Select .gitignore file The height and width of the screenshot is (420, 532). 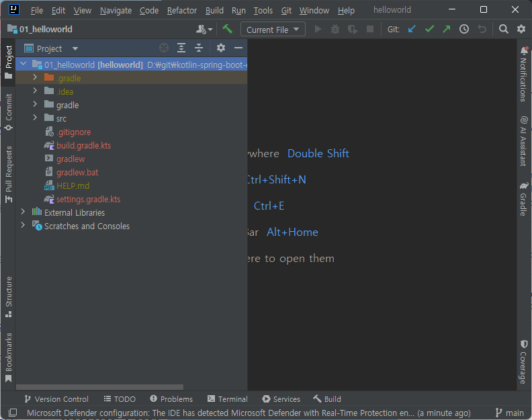(74, 132)
